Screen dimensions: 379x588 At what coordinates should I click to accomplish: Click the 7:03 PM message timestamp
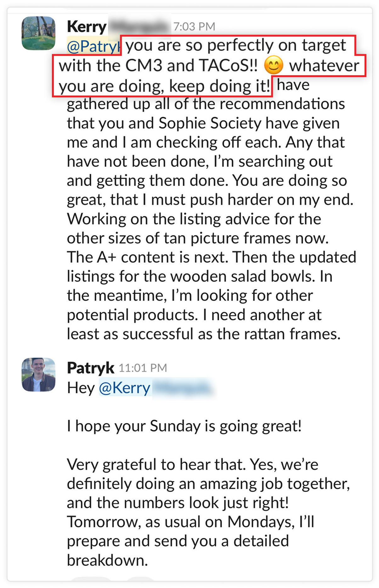pyautogui.click(x=194, y=27)
